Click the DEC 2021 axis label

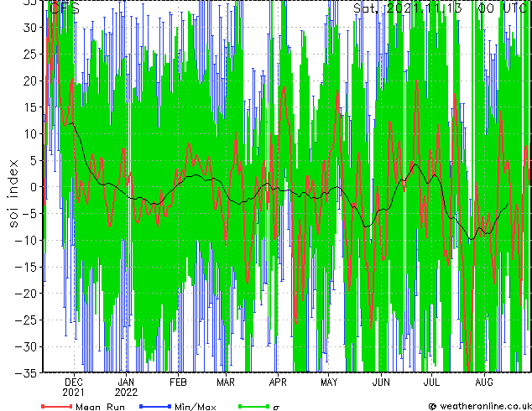[x=73, y=388]
